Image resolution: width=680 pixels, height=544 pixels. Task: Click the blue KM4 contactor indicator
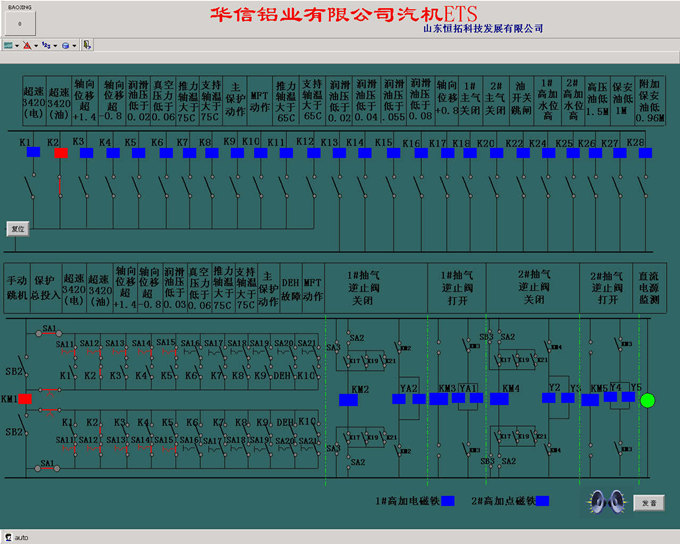point(499,399)
